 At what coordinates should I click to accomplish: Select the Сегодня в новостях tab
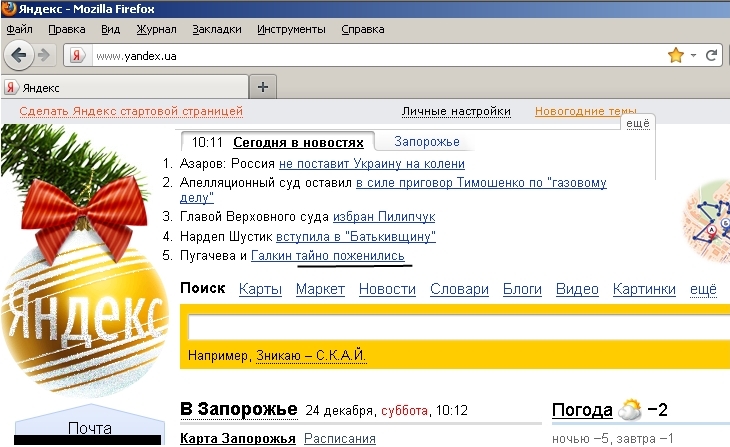pyautogui.click(x=298, y=142)
